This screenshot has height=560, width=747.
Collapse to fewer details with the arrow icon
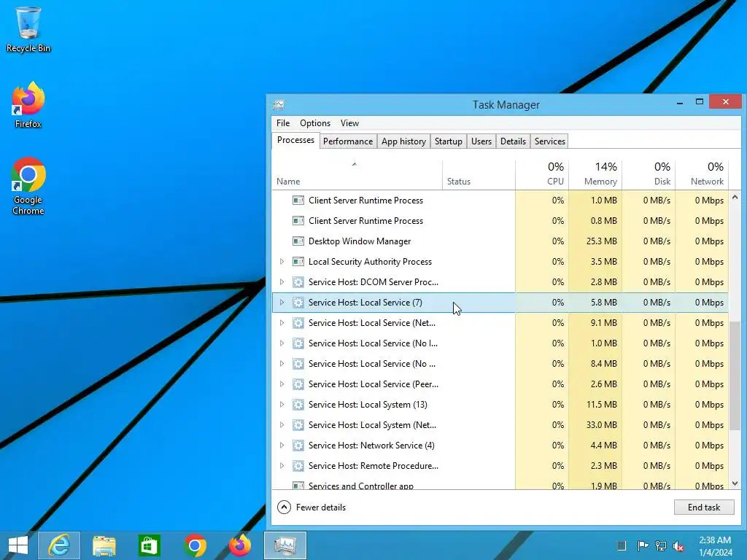(284, 507)
